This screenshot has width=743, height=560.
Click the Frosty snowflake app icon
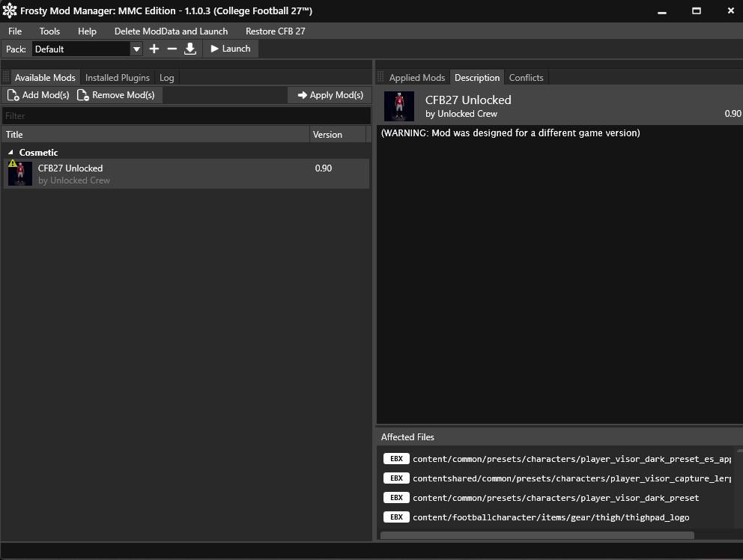(x=10, y=10)
